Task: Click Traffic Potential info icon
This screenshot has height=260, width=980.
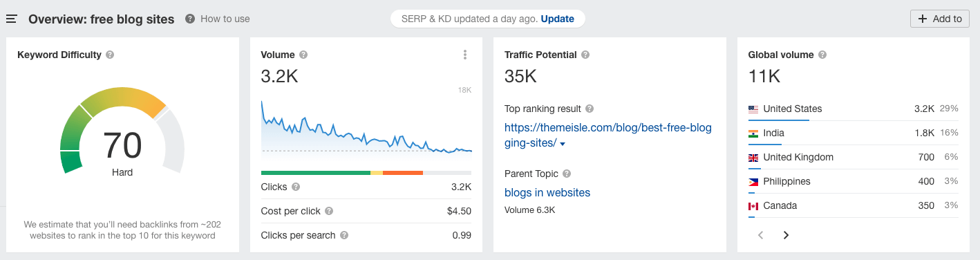Action: [585, 55]
